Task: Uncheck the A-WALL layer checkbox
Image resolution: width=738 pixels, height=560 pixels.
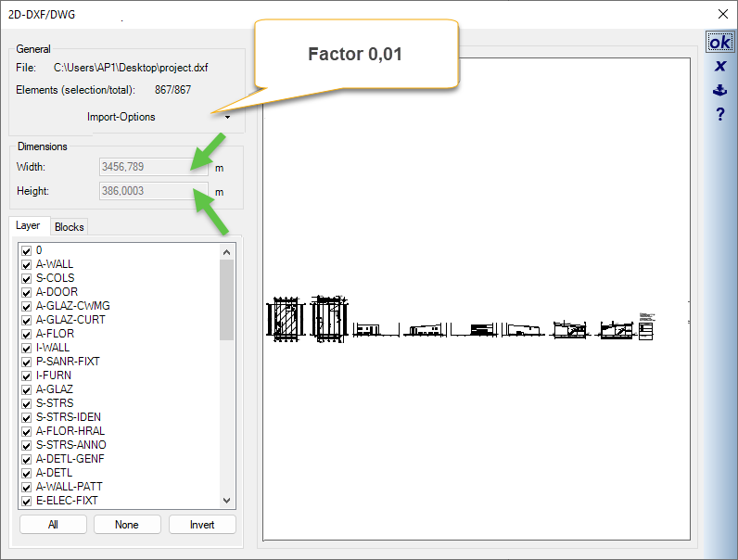Action: pos(26,264)
